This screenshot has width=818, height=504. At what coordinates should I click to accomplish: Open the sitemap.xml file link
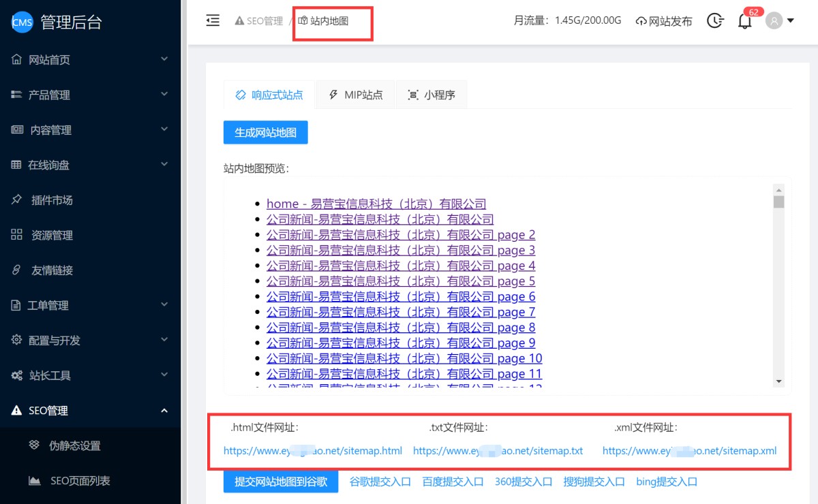[x=689, y=451]
